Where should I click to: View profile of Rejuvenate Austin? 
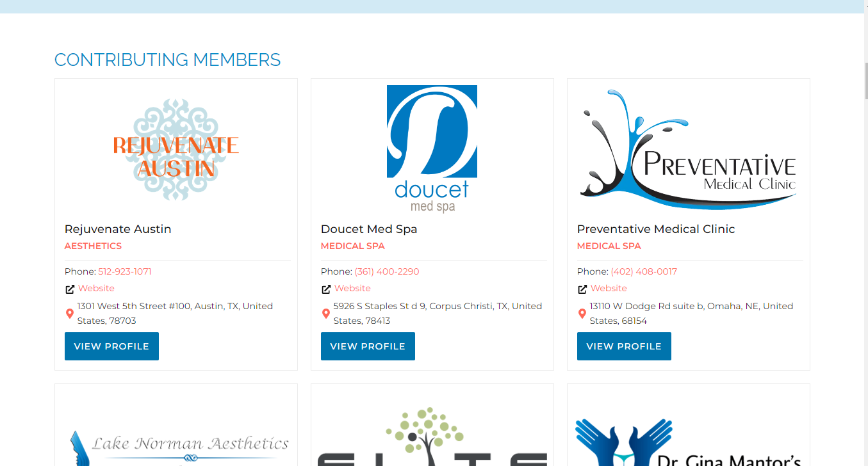[111, 346]
